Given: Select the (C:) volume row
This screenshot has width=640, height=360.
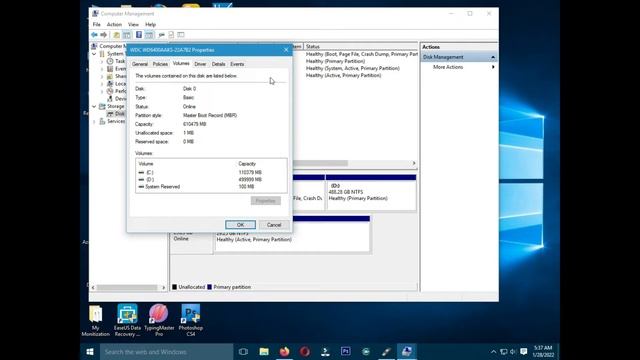Looking at the screenshot, I should click(x=211, y=173).
